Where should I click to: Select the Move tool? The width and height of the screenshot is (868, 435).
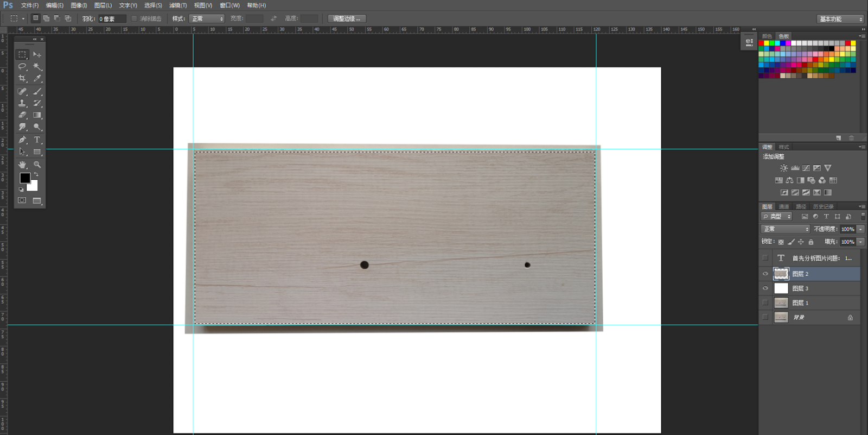(37, 54)
